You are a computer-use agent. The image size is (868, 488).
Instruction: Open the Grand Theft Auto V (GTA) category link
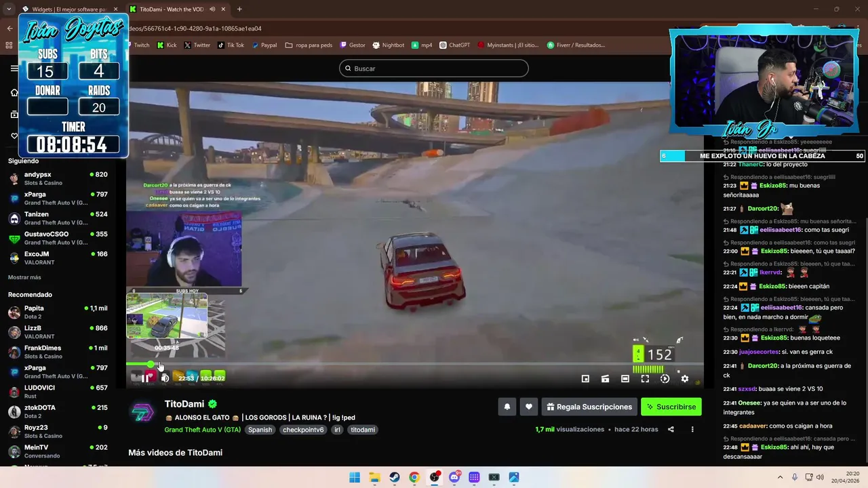pos(202,430)
